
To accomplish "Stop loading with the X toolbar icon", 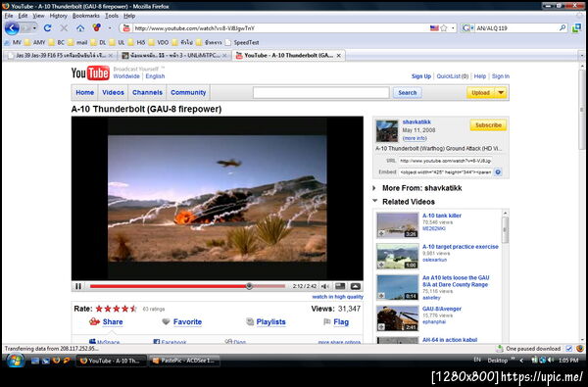I will click(x=64, y=28).
